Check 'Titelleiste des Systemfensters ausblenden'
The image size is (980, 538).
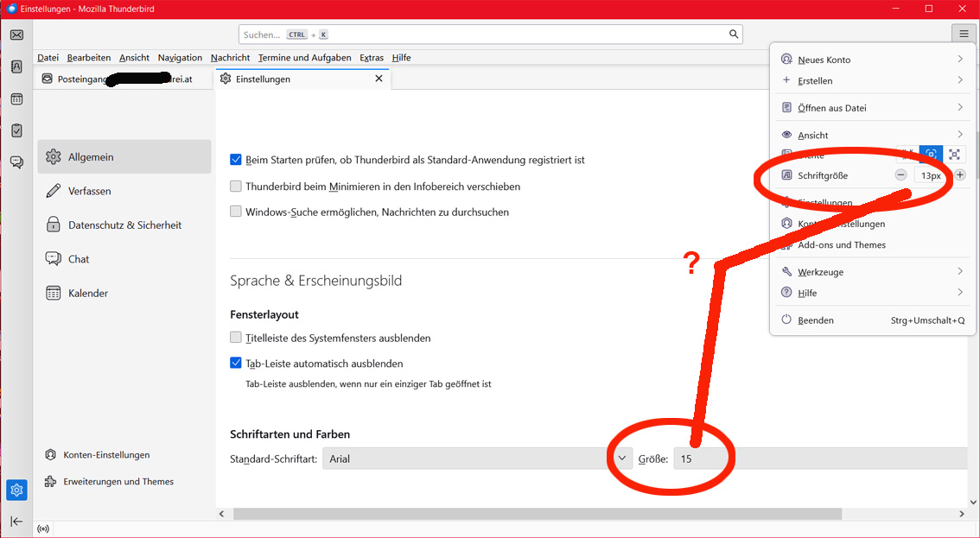point(236,338)
